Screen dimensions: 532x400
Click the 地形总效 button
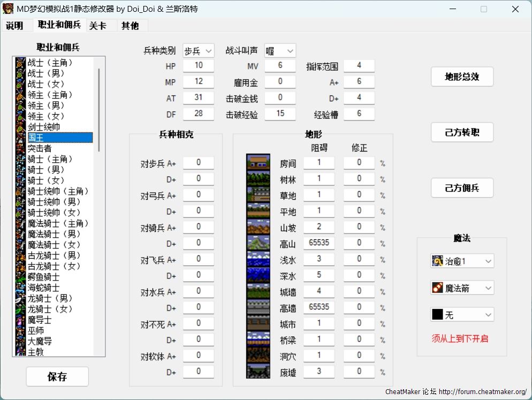[x=462, y=77]
